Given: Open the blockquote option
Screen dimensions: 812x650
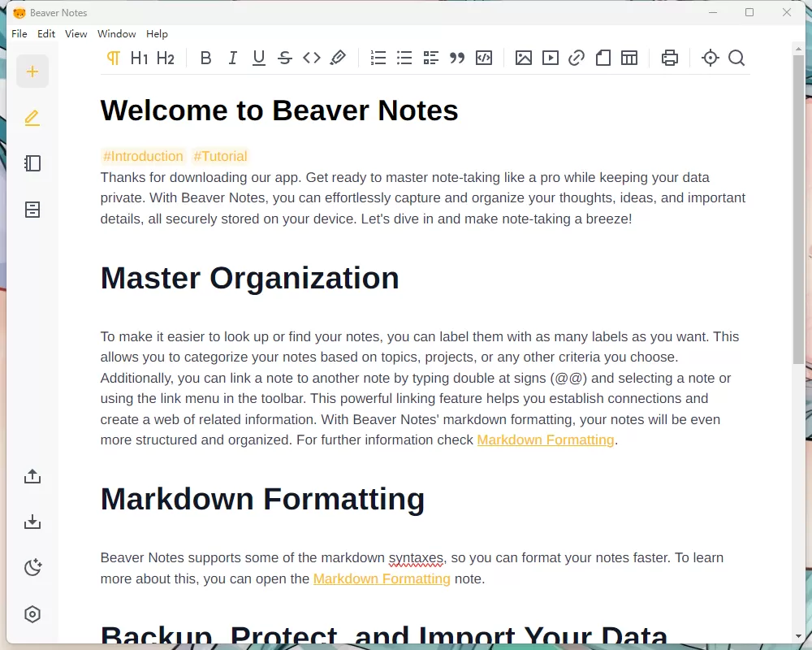Looking at the screenshot, I should (x=456, y=58).
